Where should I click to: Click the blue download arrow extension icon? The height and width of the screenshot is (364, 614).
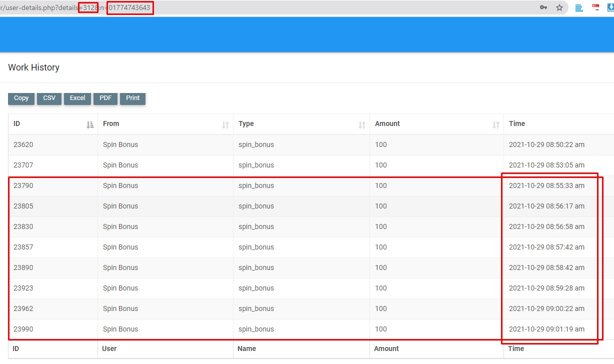(610, 7)
